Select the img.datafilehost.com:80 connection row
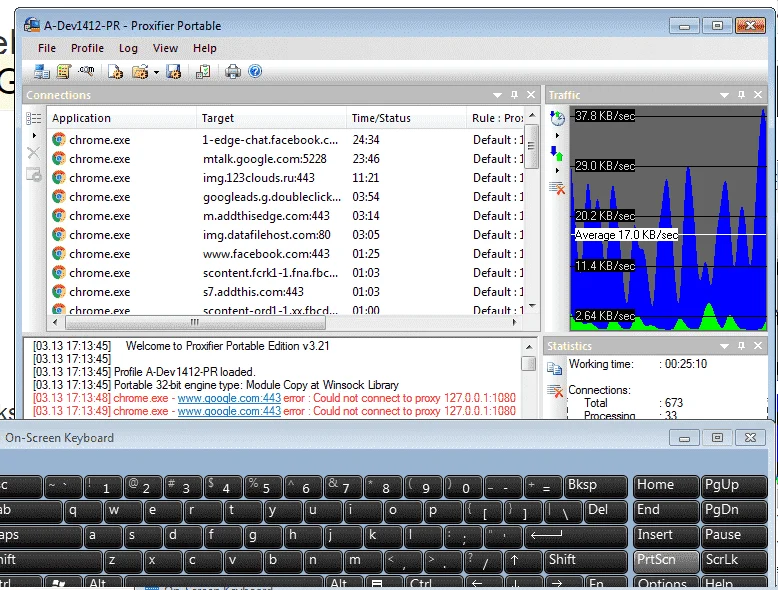This screenshot has height=590, width=778. tap(286, 235)
